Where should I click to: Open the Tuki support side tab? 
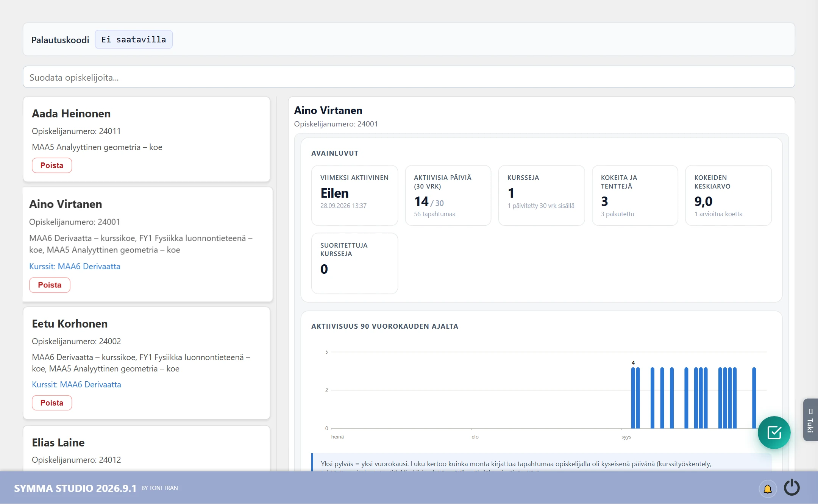[810, 420]
